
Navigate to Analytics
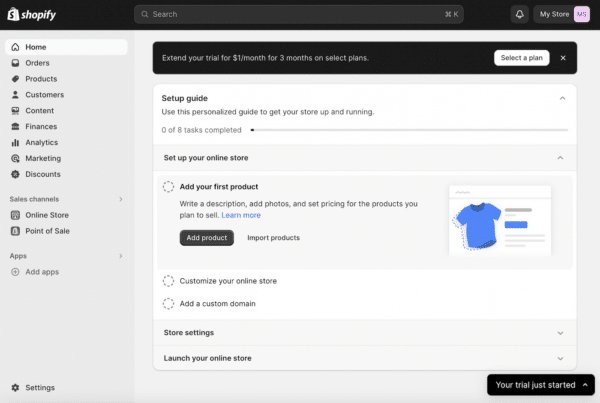tap(67, 142)
